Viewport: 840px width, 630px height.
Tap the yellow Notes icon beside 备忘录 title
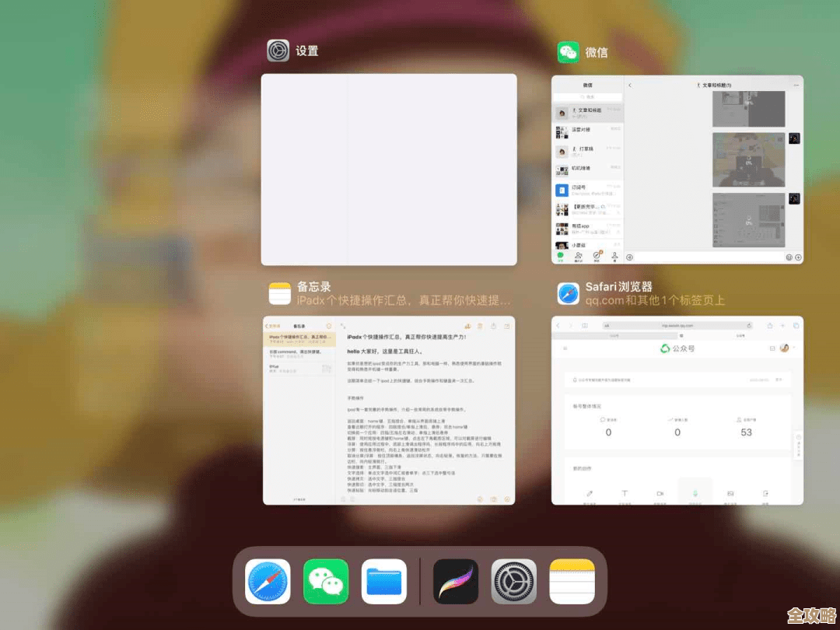280,293
